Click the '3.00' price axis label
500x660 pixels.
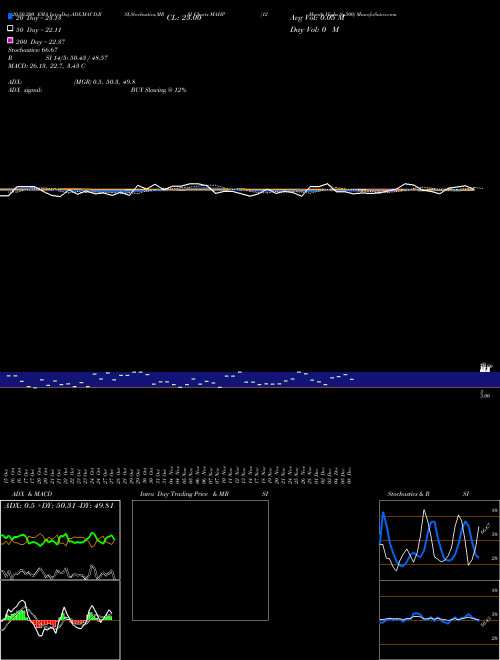(485, 396)
